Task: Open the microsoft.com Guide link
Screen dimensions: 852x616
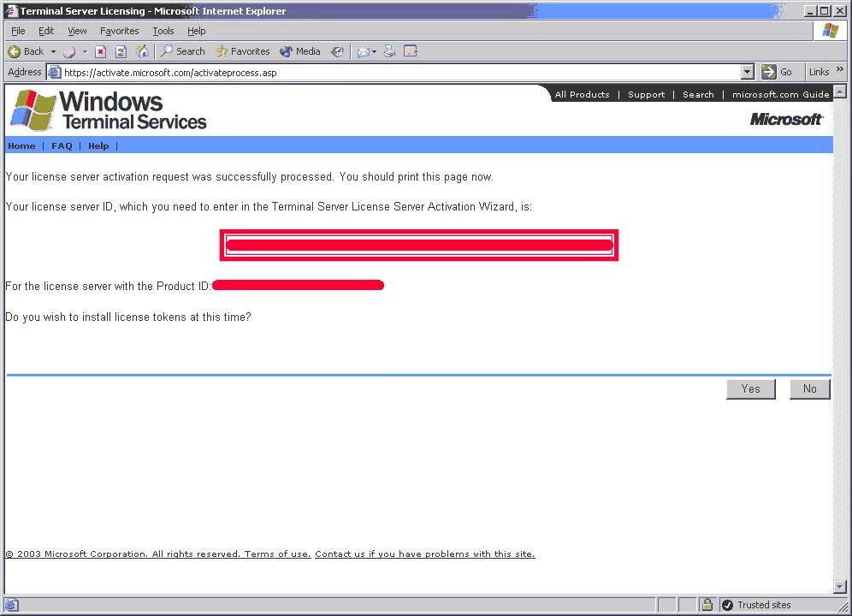Action: point(781,95)
